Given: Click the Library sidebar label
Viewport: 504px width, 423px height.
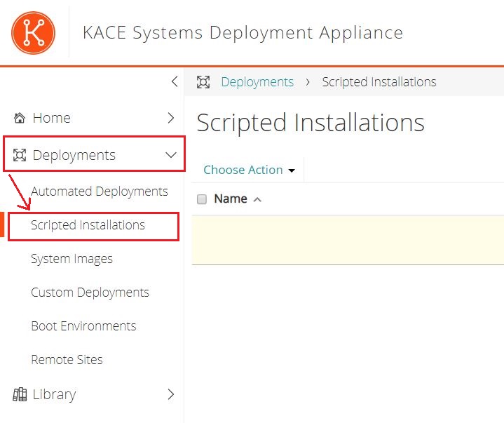Looking at the screenshot, I should [x=54, y=395].
